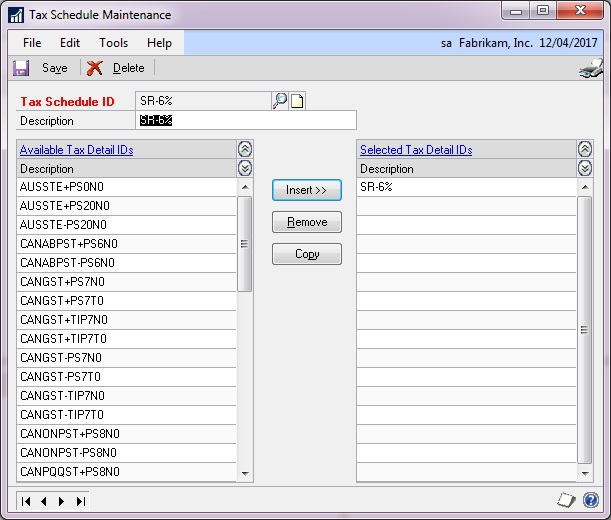Select CANONPST-PS8N0 row
The height and width of the screenshot is (520, 611).
pyautogui.click(x=127, y=453)
